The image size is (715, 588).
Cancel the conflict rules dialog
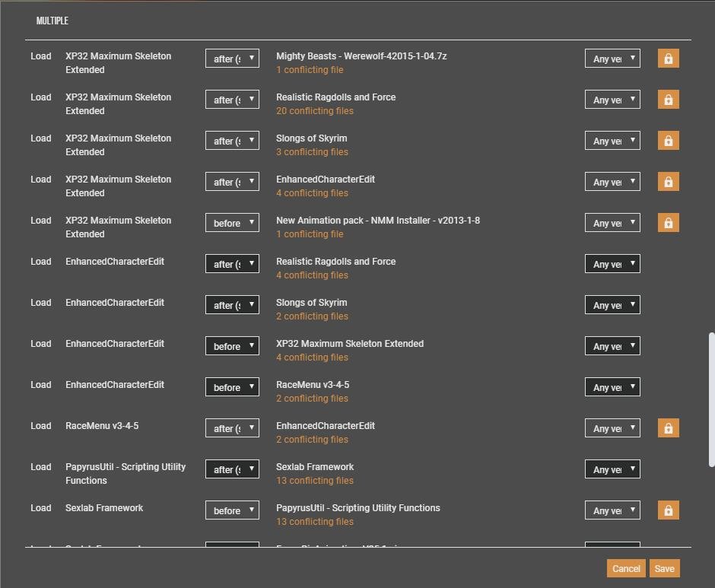coord(626,568)
